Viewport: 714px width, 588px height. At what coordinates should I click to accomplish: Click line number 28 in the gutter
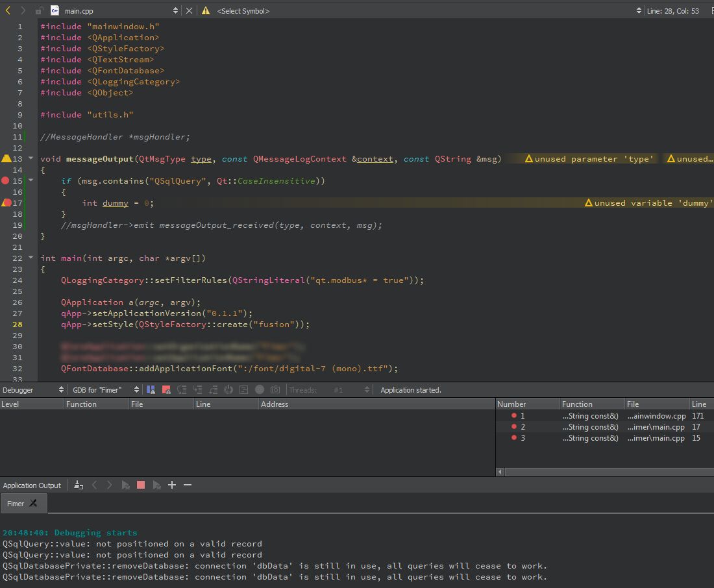coord(18,325)
